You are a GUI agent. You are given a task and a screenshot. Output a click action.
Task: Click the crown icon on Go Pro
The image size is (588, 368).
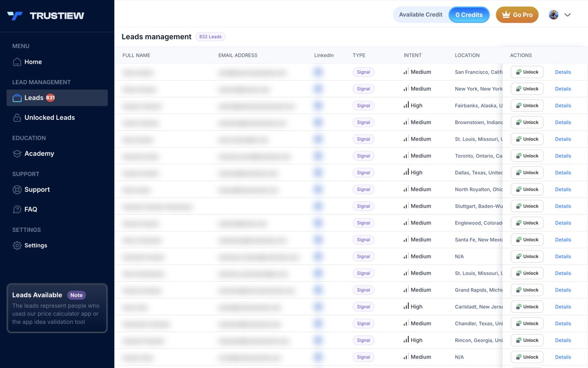click(x=506, y=15)
